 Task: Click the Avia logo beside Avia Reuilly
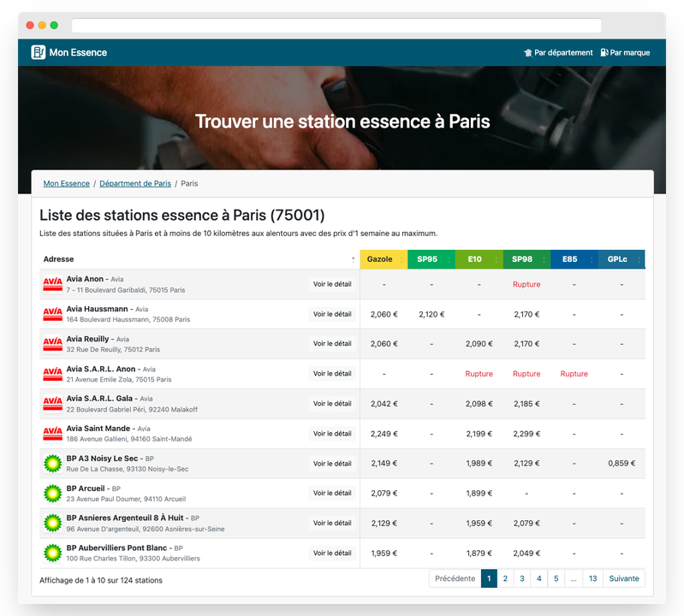point(52,344)
